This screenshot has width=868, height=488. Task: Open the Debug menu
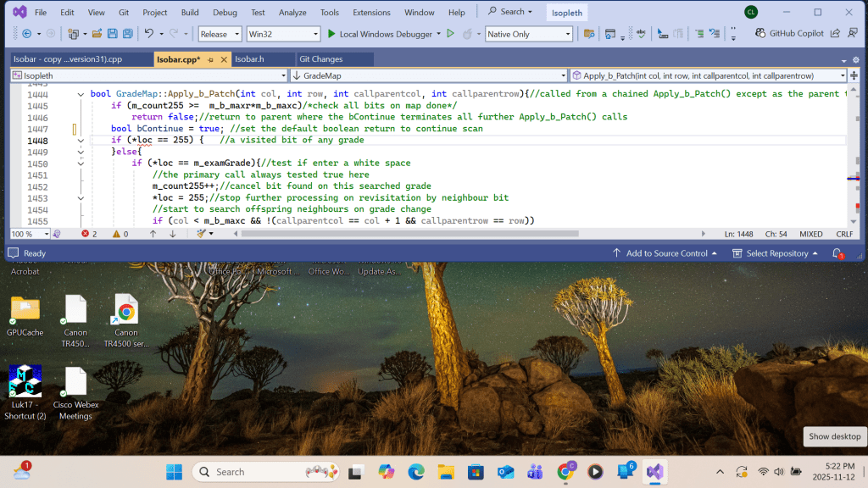click(225, 13)
